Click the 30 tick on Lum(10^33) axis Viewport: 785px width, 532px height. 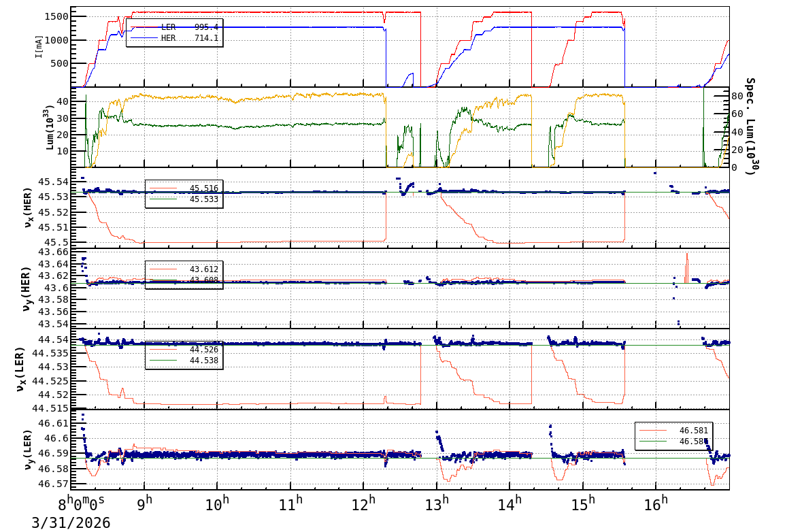63,118
